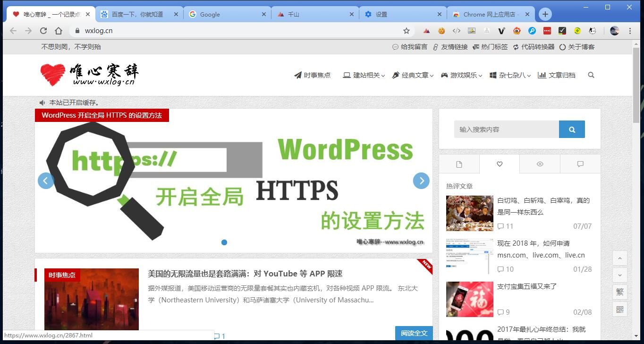Open the Chrome profile avatar

(x=614, y=31)
